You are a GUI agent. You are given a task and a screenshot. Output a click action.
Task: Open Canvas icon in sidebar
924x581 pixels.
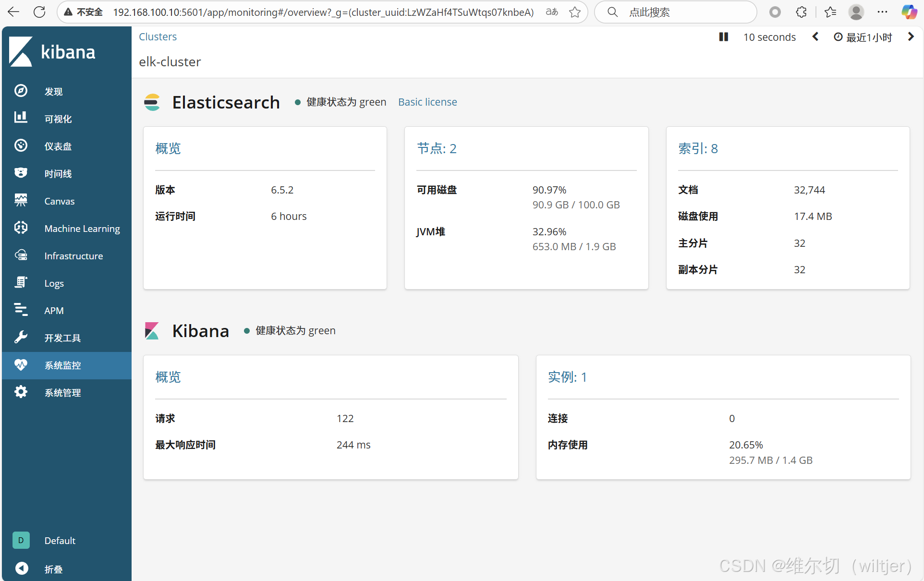(21, 200)
